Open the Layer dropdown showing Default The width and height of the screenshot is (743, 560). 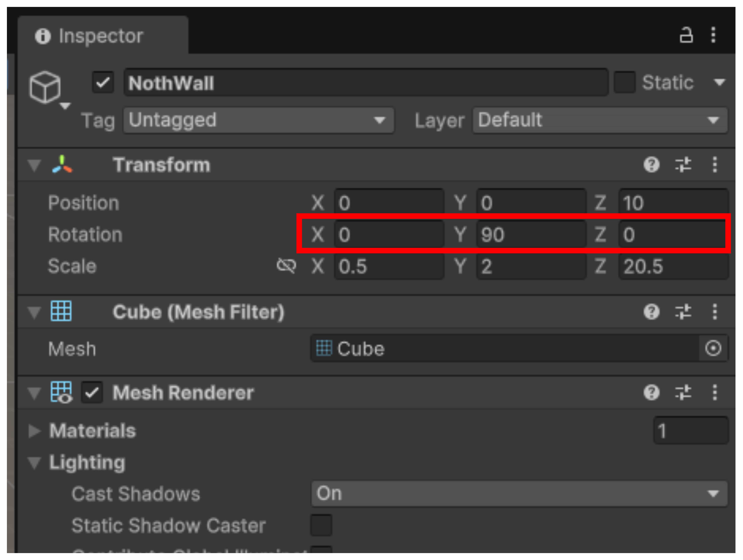[600, 120]
